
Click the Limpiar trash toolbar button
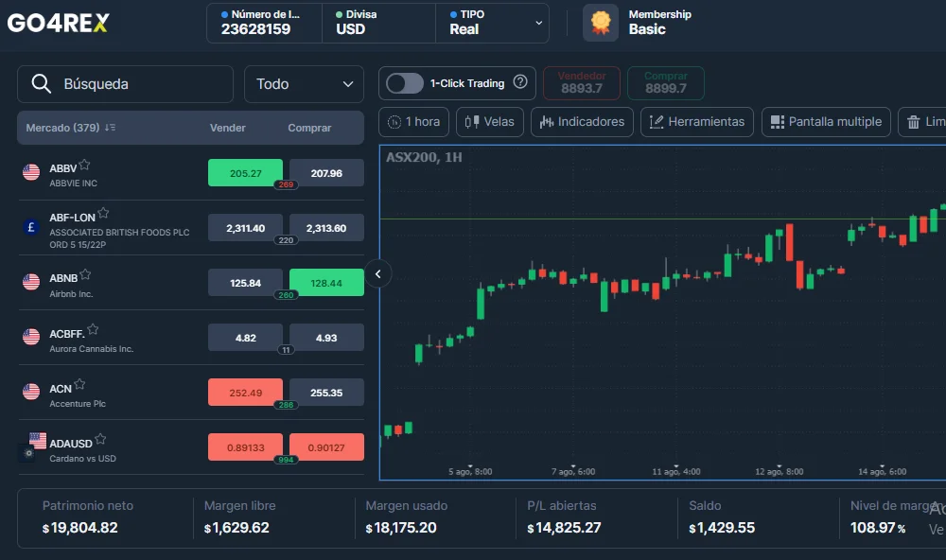[x=923, y=122]
